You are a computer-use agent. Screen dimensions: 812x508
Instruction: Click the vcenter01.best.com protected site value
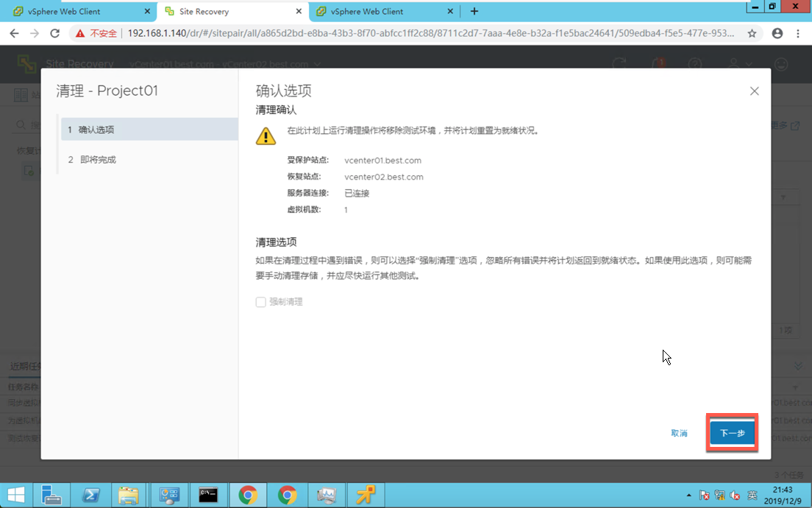(x=382, y=160)
